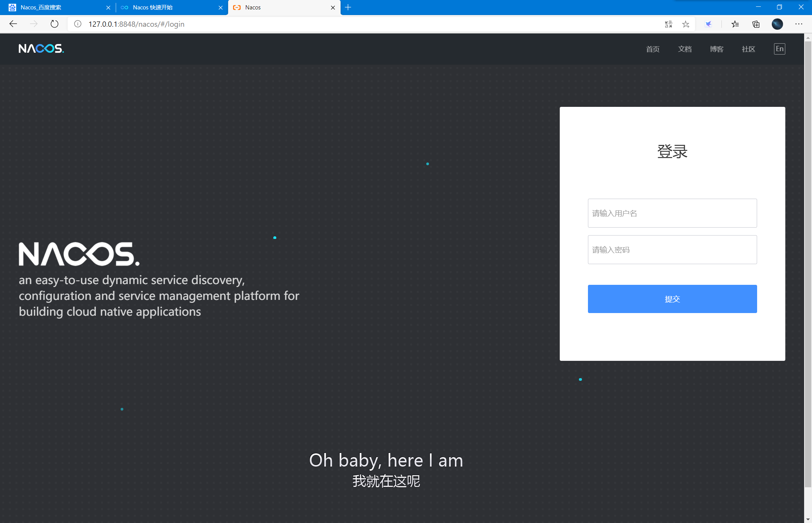The width and height of the screenshot is (812, 523).
Task: Open the 文档 navigation link
Action: [x=685, y=49]
